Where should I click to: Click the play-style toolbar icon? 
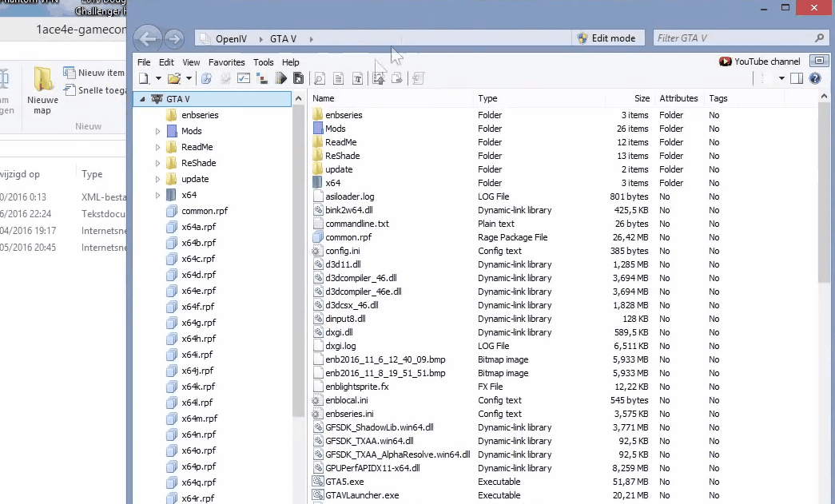point(280,78)
